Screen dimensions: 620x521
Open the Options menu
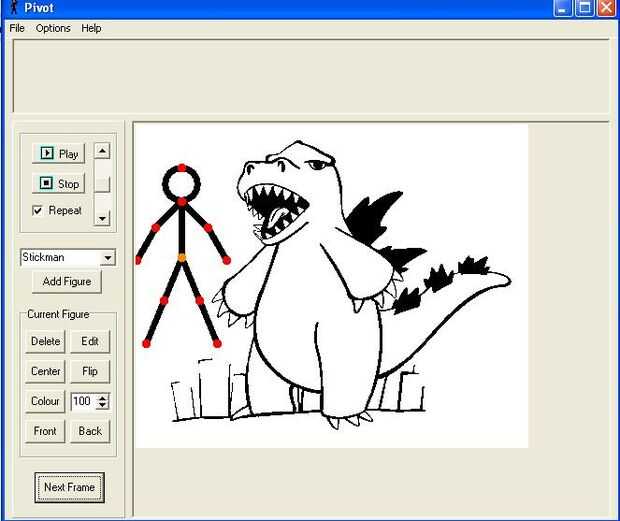click(53, 28)
